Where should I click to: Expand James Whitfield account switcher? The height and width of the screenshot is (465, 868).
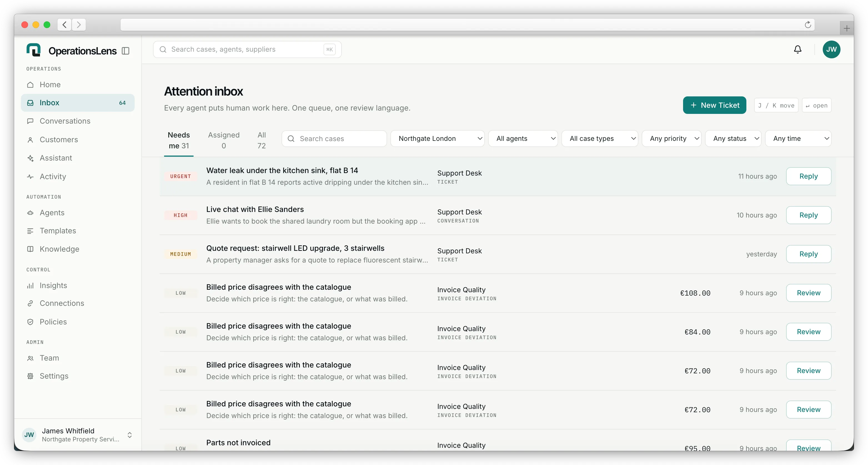[x=77, y=435]
